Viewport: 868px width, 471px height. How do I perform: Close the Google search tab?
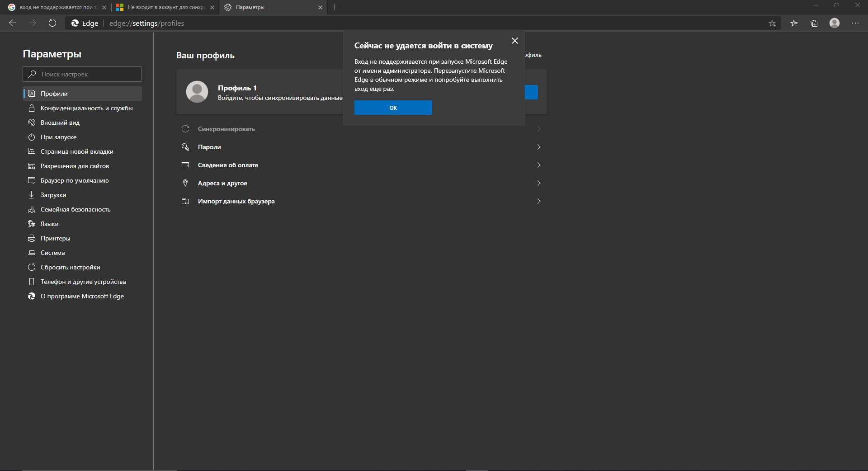tap(104, 7)
